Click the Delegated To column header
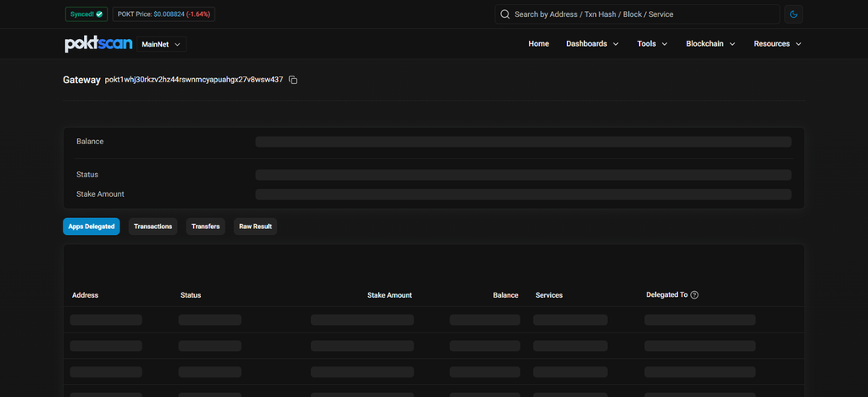Screen dimensions: 868x397 click(x=666, y=295)
